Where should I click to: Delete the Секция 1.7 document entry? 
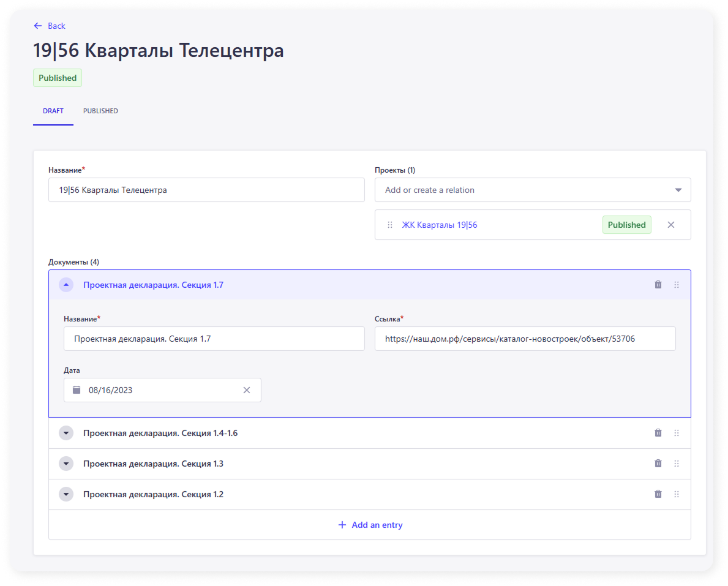coord(658,285)
